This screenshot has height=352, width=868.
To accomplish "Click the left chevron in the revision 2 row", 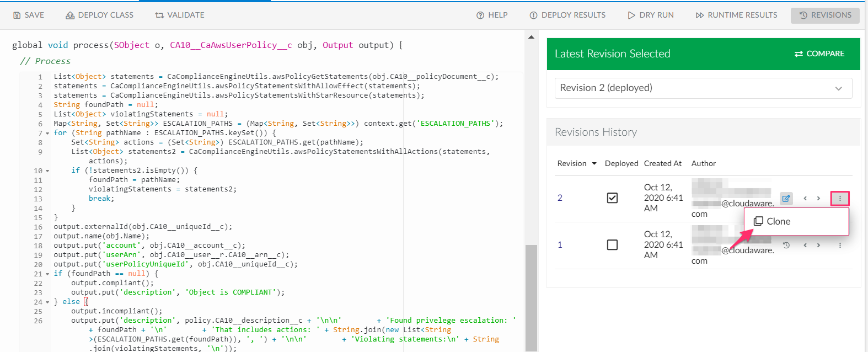I will point(805,198).
